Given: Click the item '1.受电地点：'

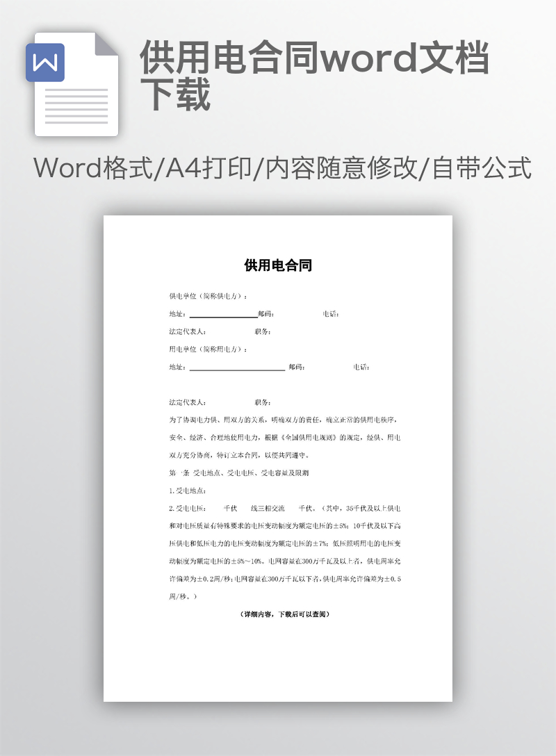Looking at the screenshot, I should click(x=188, y=491).
